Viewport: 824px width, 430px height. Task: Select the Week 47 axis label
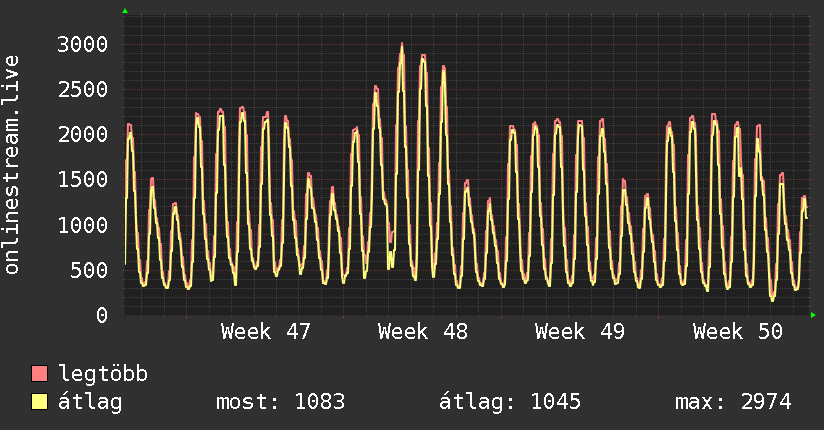pos(266,332)
